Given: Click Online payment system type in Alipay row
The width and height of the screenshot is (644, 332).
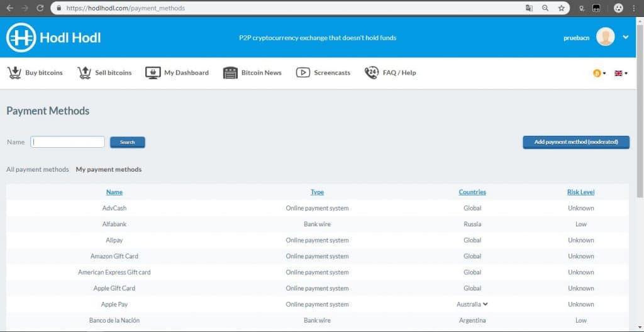Looking at the screenshot, I should coord(317,240).
